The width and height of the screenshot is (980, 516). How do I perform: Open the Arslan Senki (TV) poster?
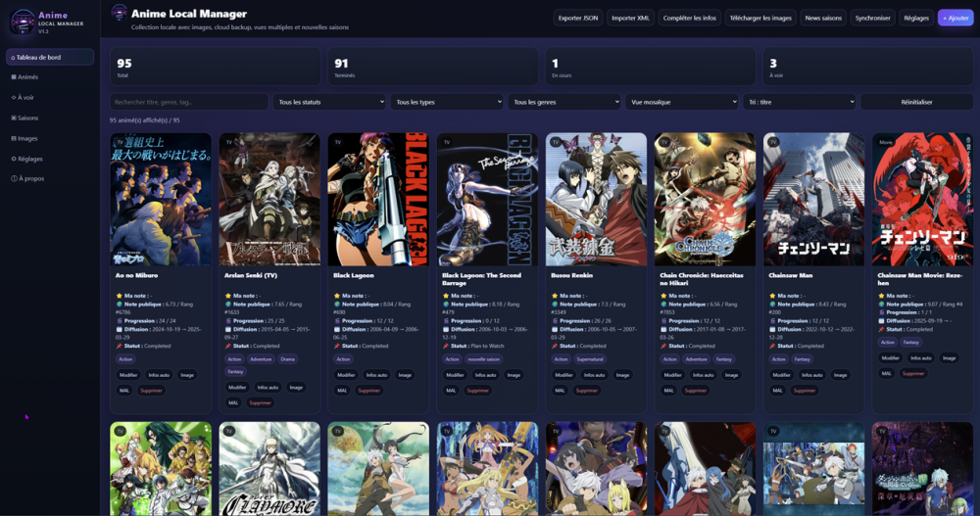(269, 200)
